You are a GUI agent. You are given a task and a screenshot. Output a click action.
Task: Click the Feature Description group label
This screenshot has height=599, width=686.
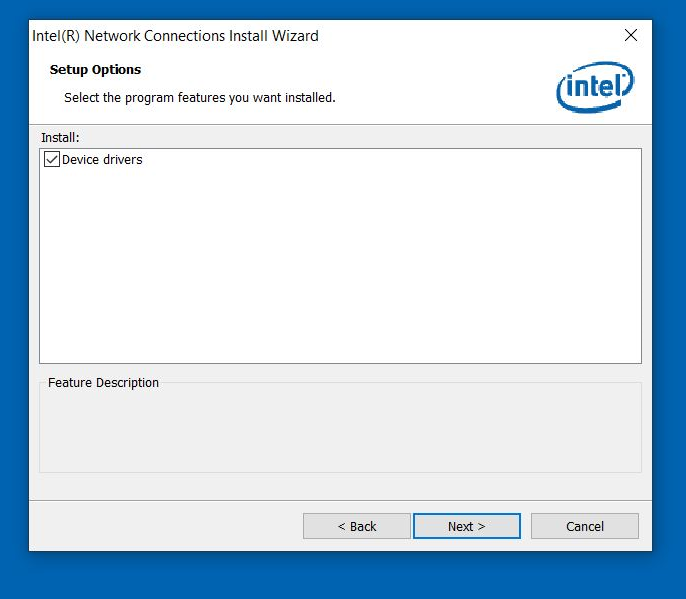(x=103, y=383)
